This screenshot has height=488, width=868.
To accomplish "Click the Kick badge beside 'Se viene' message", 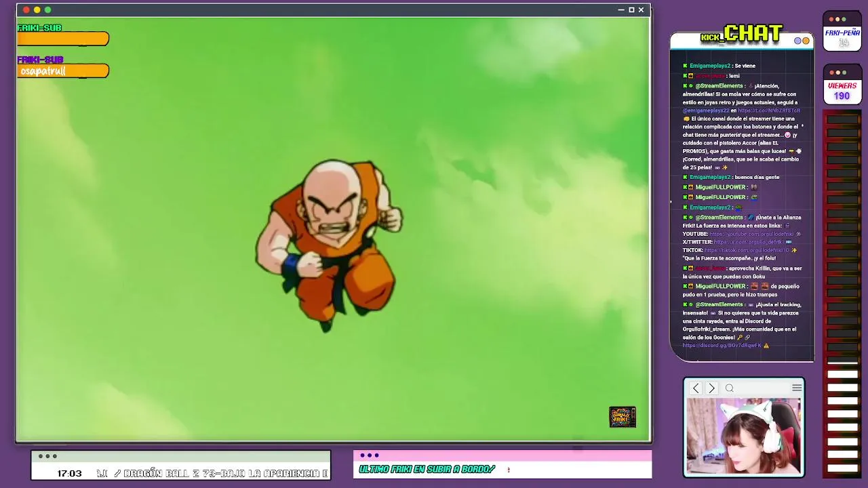I will click(x=686, y=66).
